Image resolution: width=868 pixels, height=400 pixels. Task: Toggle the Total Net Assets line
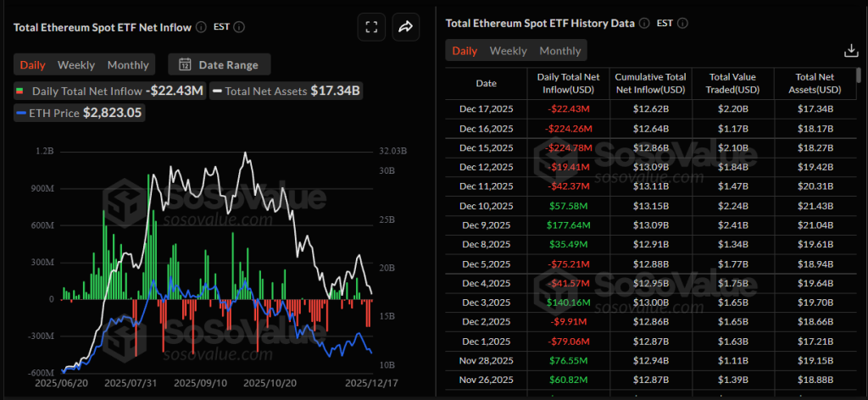[218, 91]
